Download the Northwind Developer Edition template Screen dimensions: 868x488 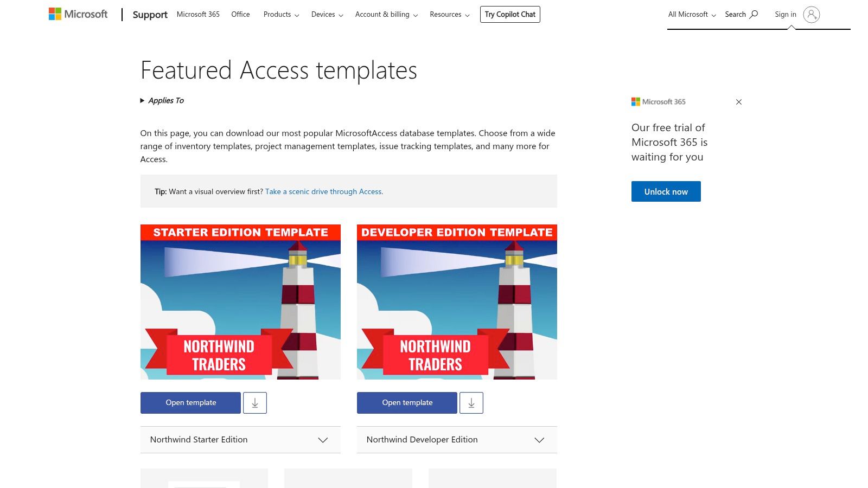pos(471,402)
